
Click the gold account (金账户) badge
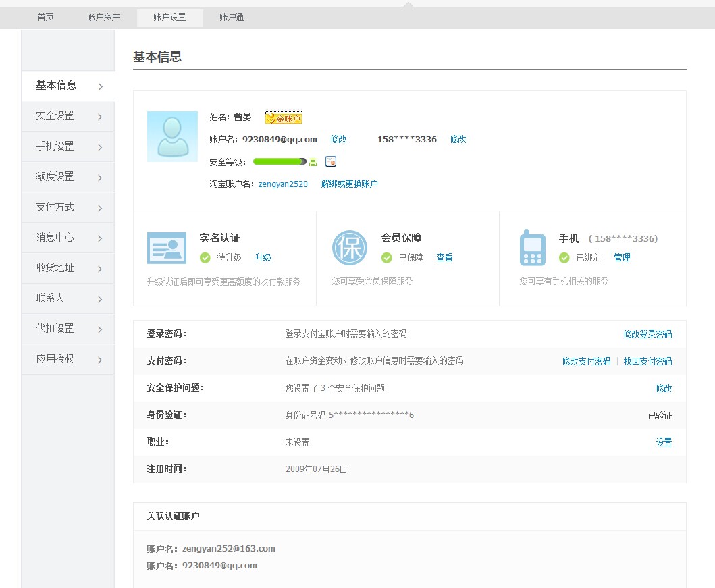click(284, 118)
